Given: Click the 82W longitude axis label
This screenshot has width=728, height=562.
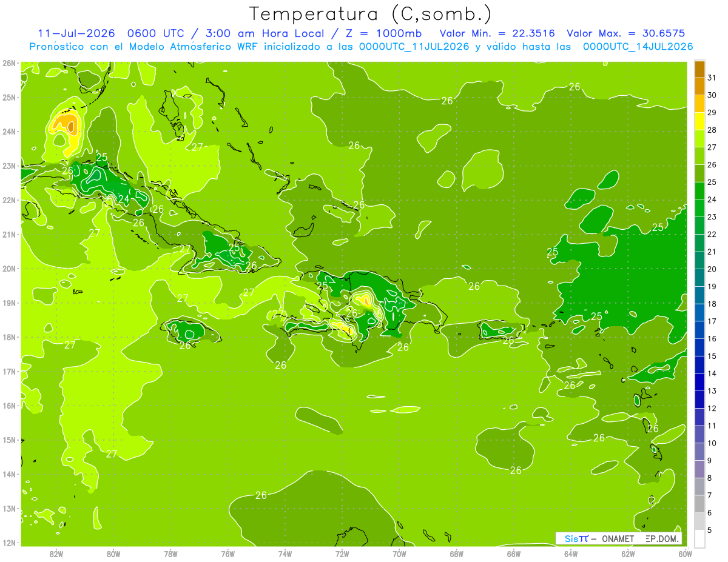Looking at the screenshot, I should coord(56,554).
